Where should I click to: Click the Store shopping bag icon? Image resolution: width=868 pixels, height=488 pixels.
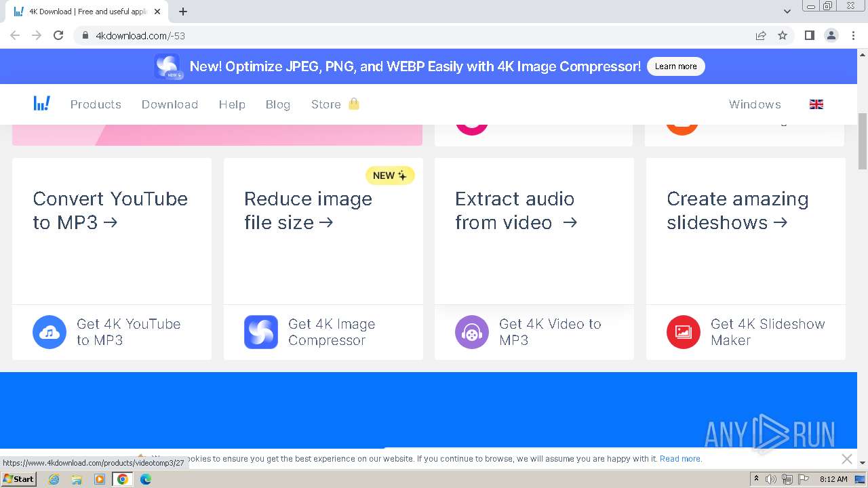353,104
